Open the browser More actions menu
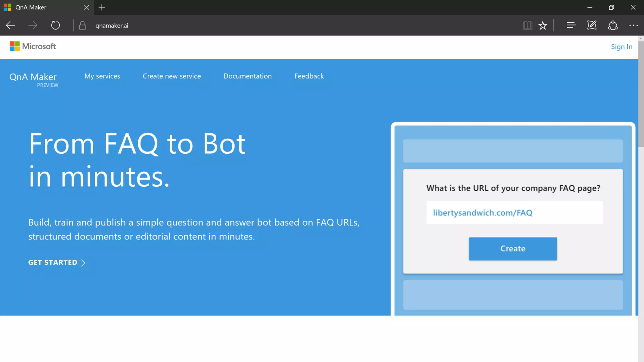The width and height of the screenshot is (644, 362). [633, 25]
